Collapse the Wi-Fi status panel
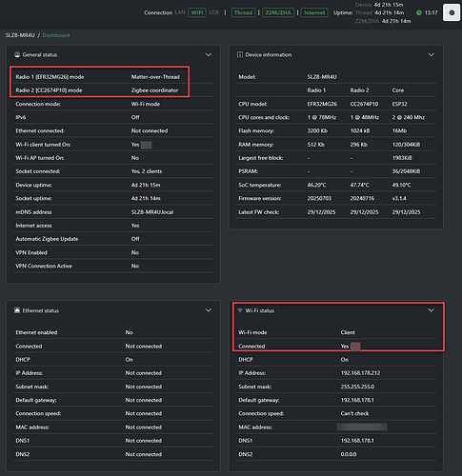462x476 pixels. (x=432, y=310)
